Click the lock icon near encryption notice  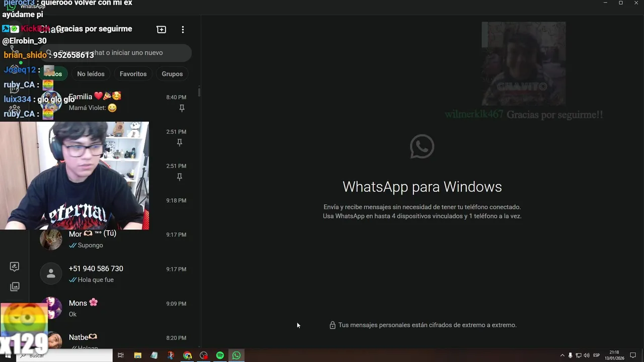pyautogui.click(x=333, y=325)
